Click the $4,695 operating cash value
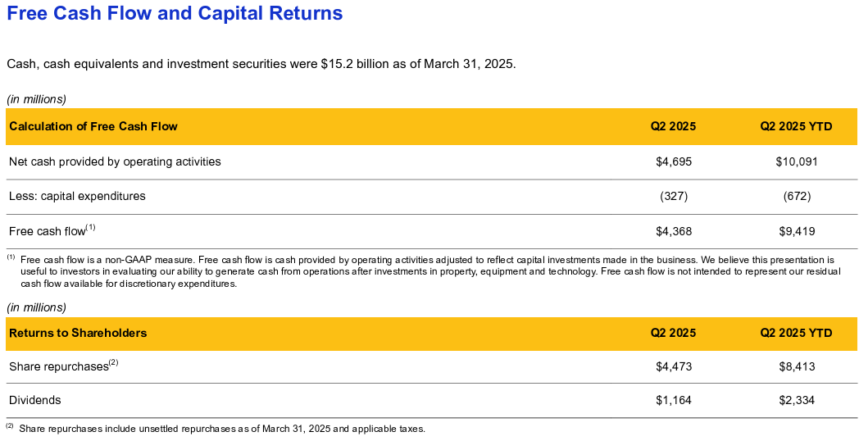Screen dimensions: 868x441 click(674, 161)
